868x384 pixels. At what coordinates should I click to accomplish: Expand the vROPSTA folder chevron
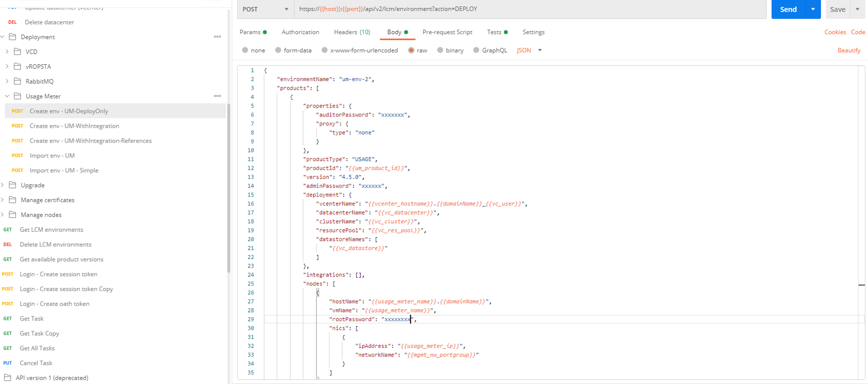click(7, 66)
